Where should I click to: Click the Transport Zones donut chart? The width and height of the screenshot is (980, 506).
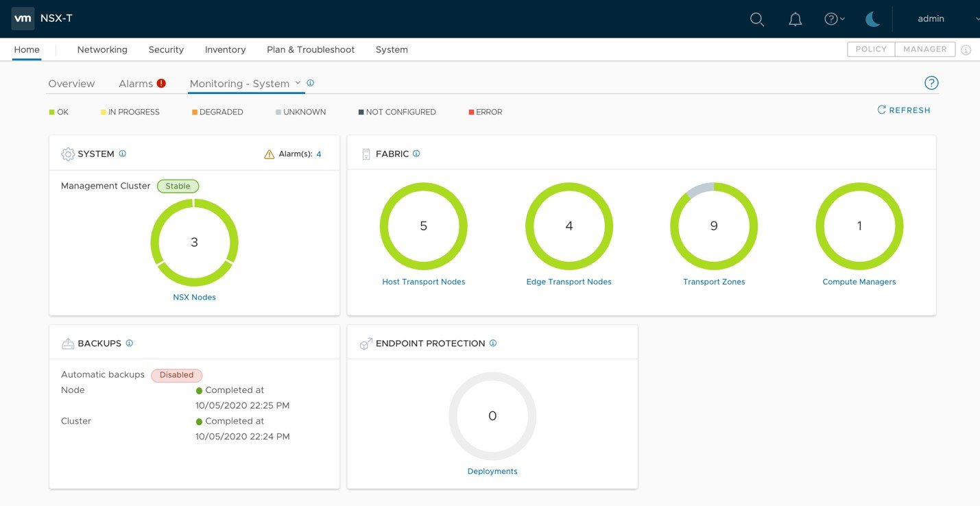713,226
